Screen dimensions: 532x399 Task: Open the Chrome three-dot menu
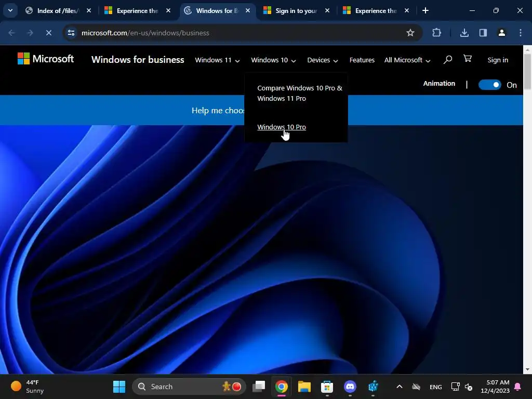coord(521,33)
